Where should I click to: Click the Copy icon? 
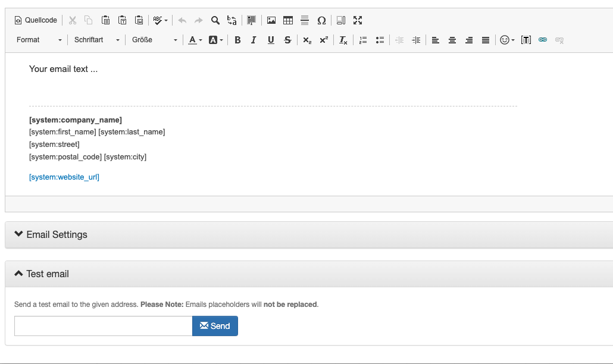[89, 20]
